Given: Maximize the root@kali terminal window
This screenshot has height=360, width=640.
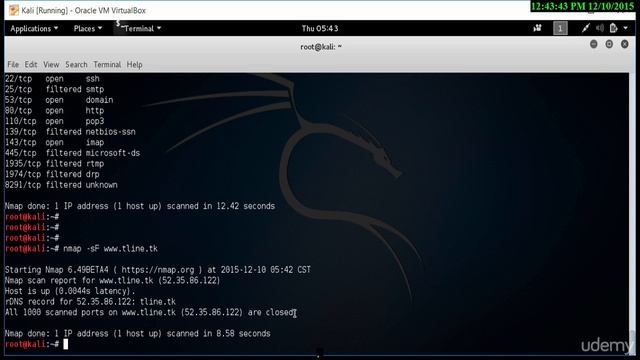Looking at the screenshot, I should pyautogui.click(x=609, y=44).
